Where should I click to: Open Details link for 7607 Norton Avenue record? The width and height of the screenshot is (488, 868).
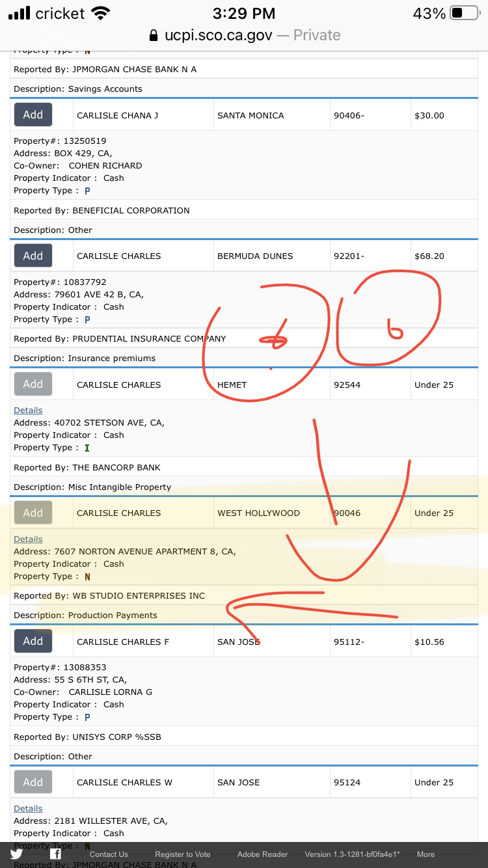click(x=28, y=539)
